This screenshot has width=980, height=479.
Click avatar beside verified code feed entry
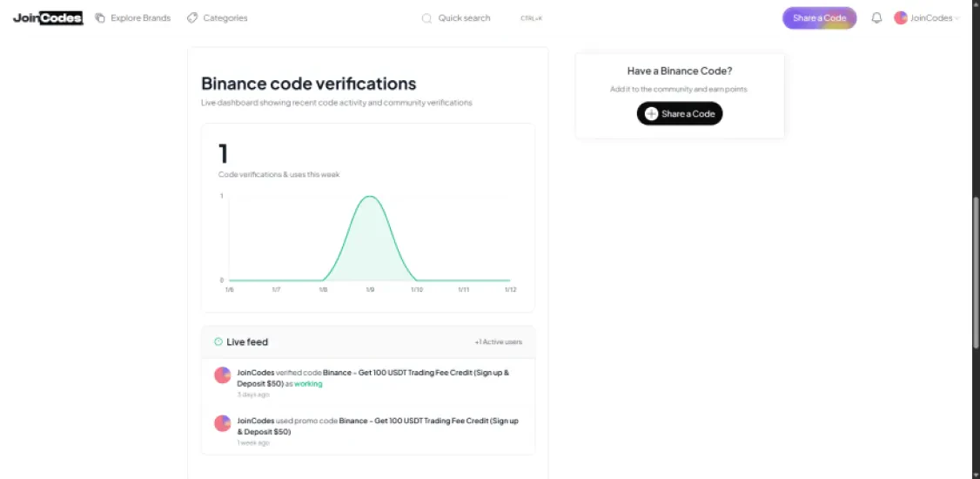(223, 375)
